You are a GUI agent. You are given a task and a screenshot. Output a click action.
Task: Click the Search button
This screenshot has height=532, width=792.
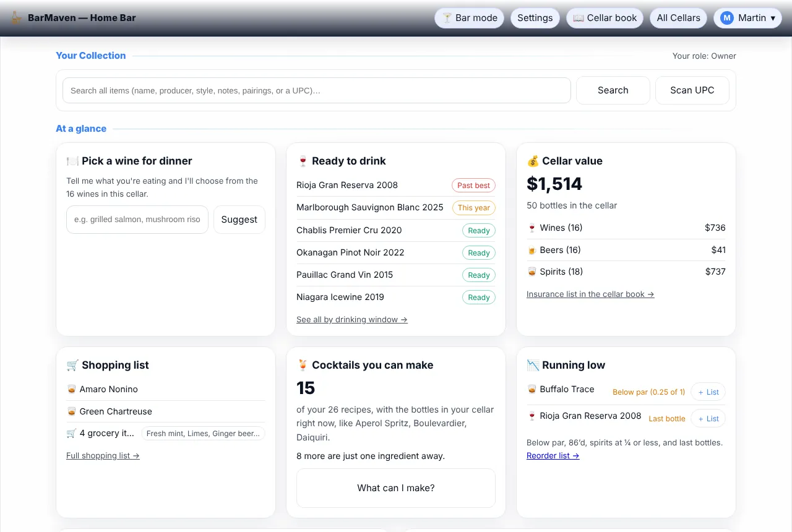613,90
